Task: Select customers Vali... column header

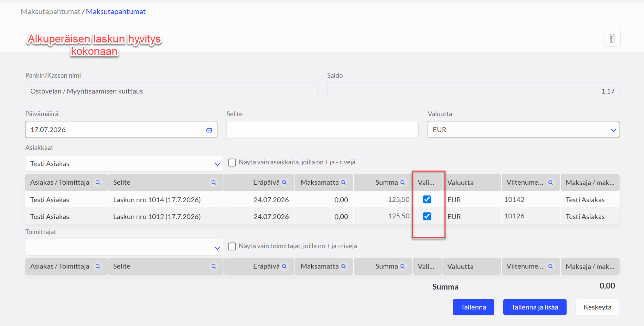Action: click(x=427, y=183)
